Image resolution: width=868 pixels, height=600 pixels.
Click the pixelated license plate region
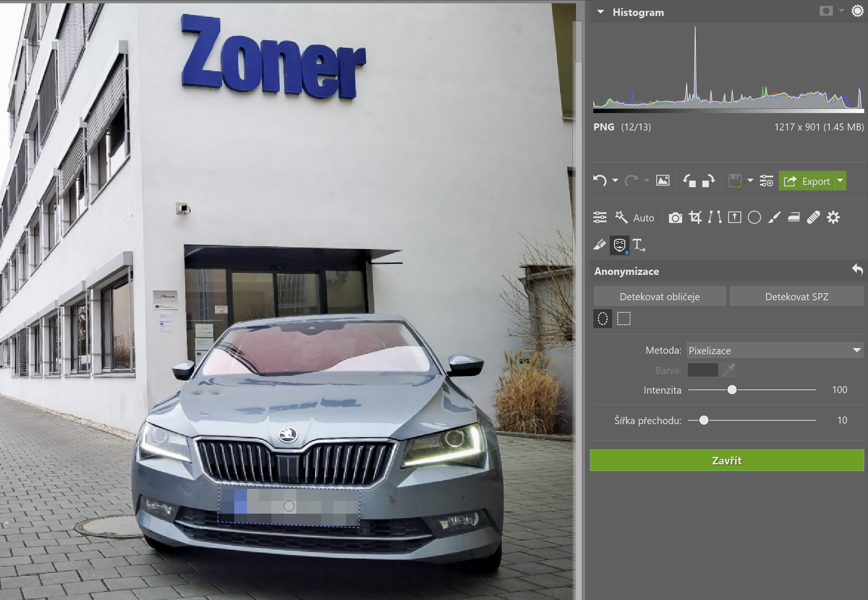click(289, 506)
